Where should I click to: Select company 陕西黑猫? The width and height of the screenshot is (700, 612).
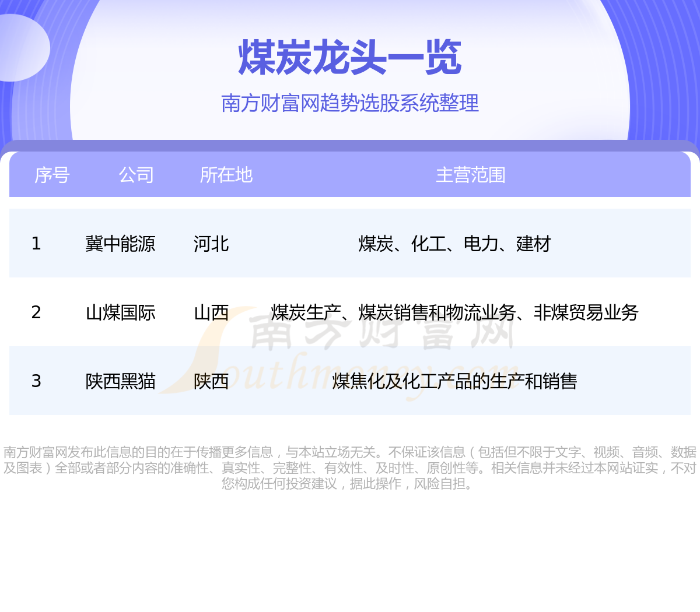tap(121, 381)
